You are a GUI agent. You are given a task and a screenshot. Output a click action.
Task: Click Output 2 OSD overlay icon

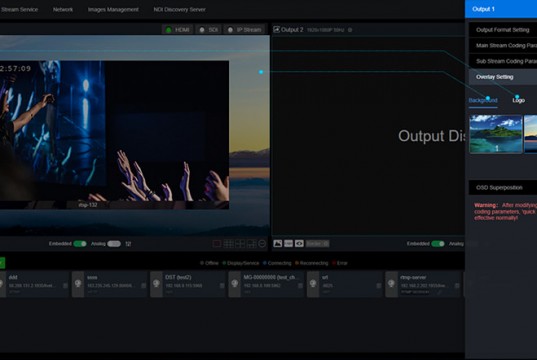click(288, 244)
